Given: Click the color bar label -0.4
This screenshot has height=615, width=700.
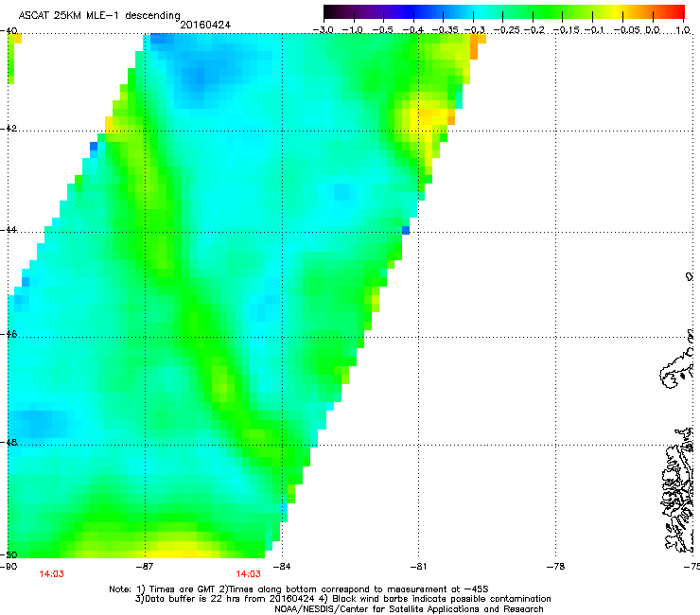Looking at the screenshot, I should click(413, 30).
